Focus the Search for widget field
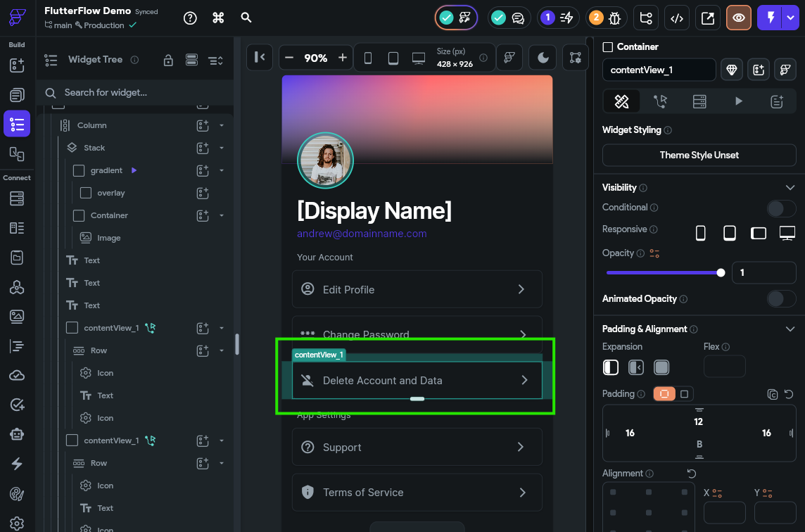The width and height of the screenshot is (805, 532). tap(135, 93)
